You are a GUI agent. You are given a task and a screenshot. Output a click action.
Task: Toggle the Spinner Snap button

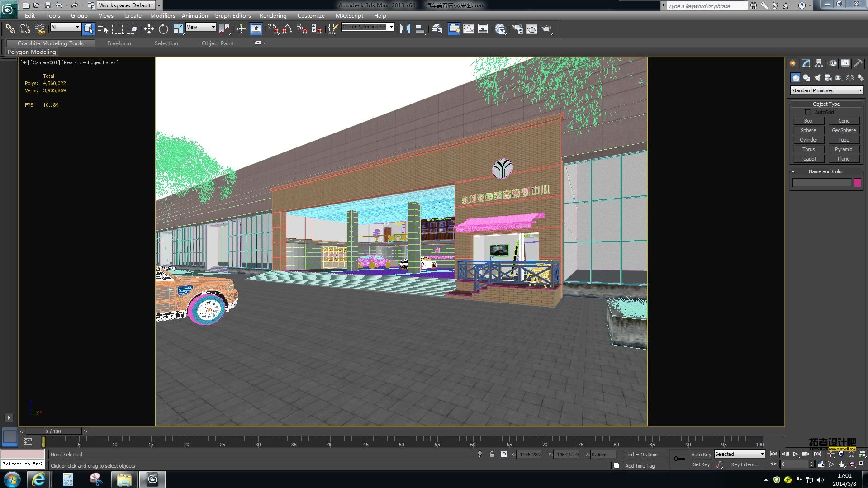(x=317, y=29)
